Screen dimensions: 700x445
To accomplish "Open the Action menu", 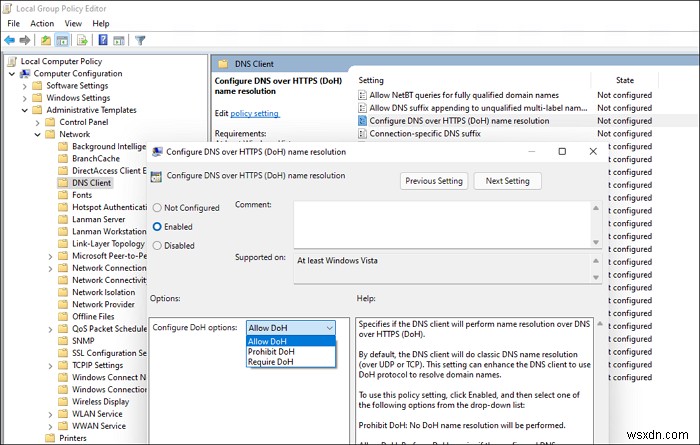I will 42,23.
